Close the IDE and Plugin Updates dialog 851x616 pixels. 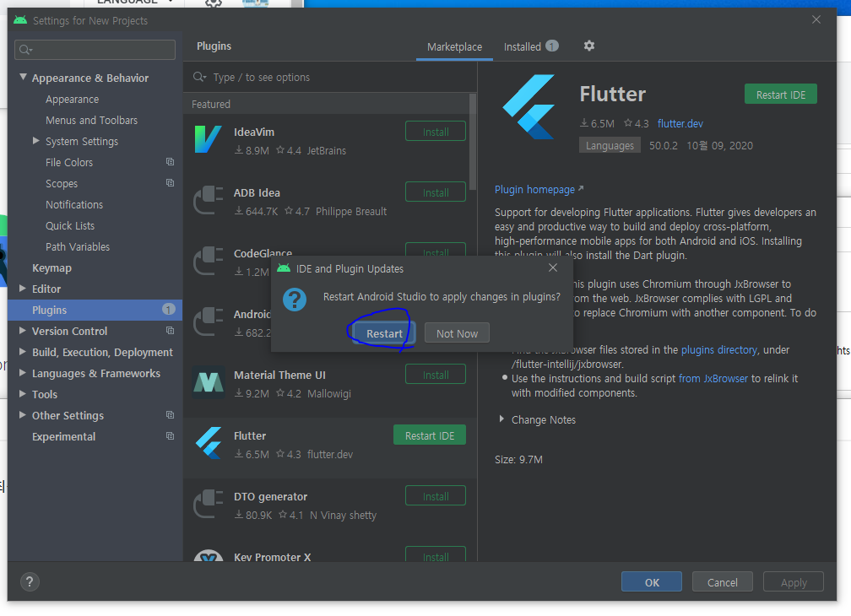coord(552,267)
